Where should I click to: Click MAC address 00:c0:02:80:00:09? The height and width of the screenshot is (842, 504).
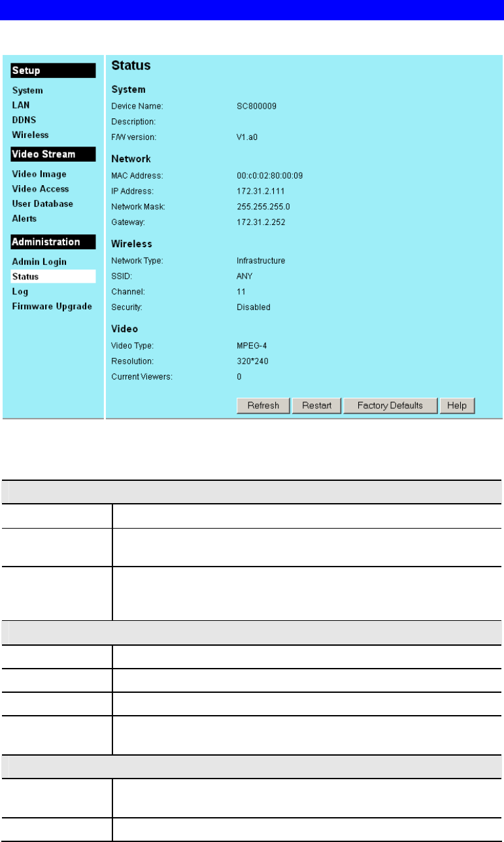pyautogui.click(x=269, y=175)
